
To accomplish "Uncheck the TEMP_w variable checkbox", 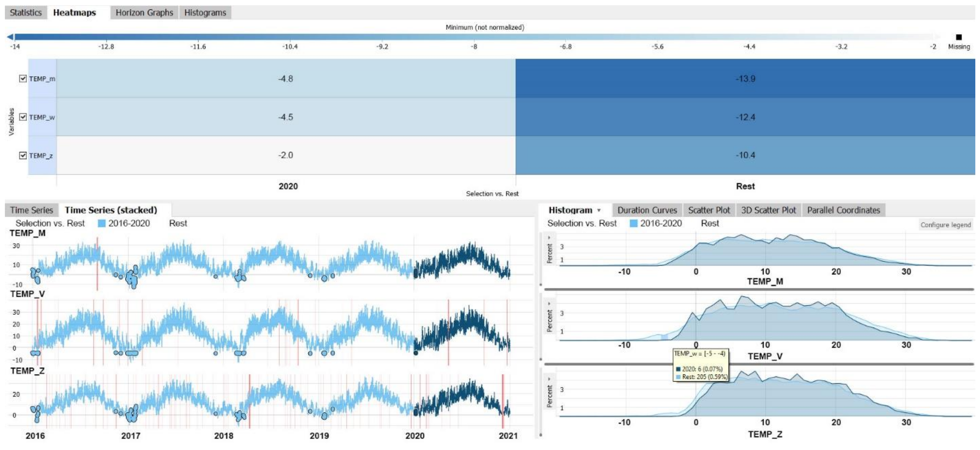I will click(23, 117).
